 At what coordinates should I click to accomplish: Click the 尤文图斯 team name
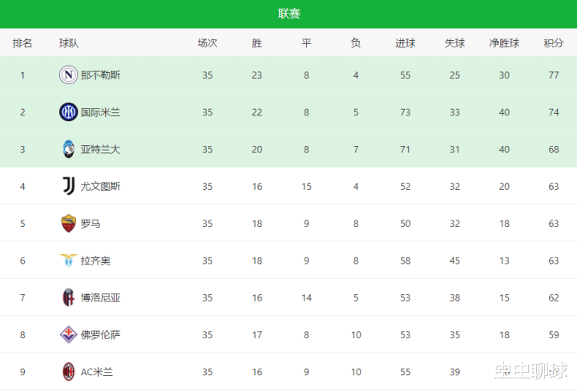click(x=100, y=186)
